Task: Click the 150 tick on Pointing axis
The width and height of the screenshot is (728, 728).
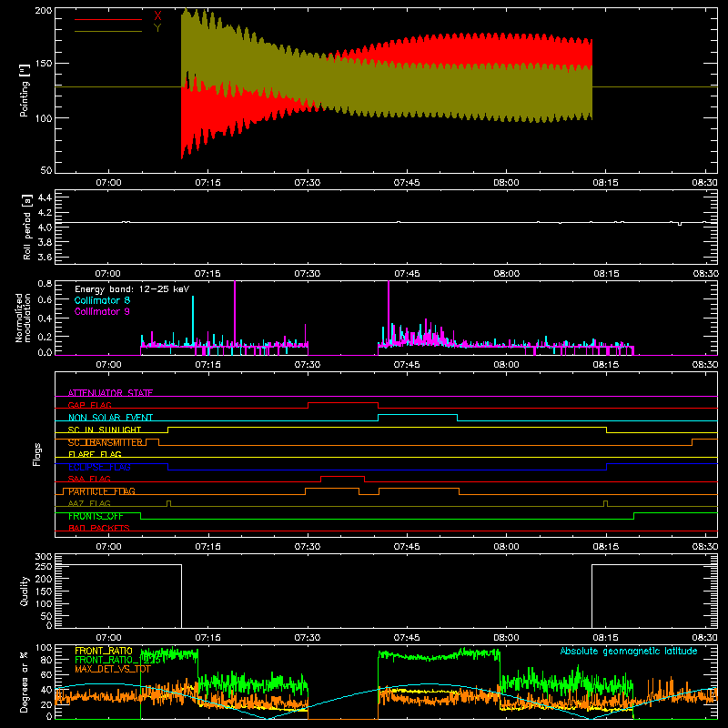Action: tap(44, 64)
